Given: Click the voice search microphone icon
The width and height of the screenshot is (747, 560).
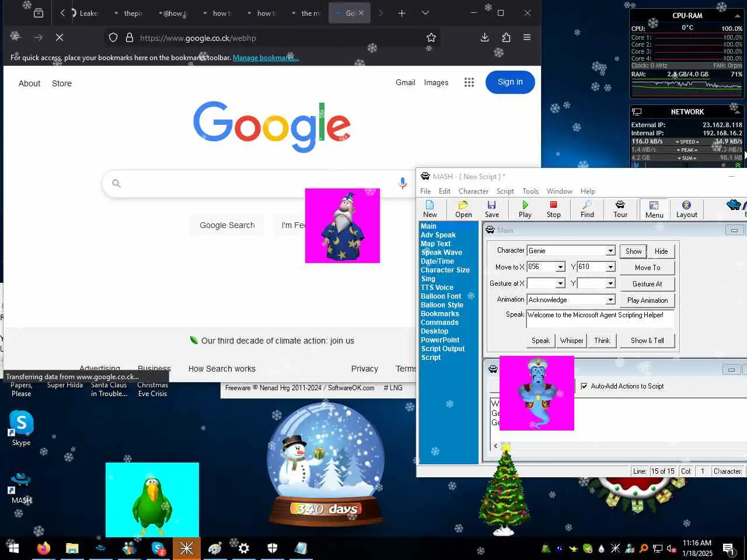Looking at the screenshot, I should coord(402,183).
